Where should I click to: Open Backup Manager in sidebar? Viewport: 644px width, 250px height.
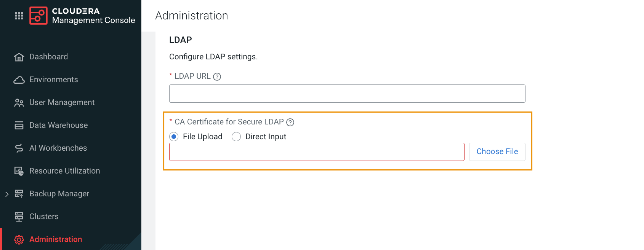59,194
